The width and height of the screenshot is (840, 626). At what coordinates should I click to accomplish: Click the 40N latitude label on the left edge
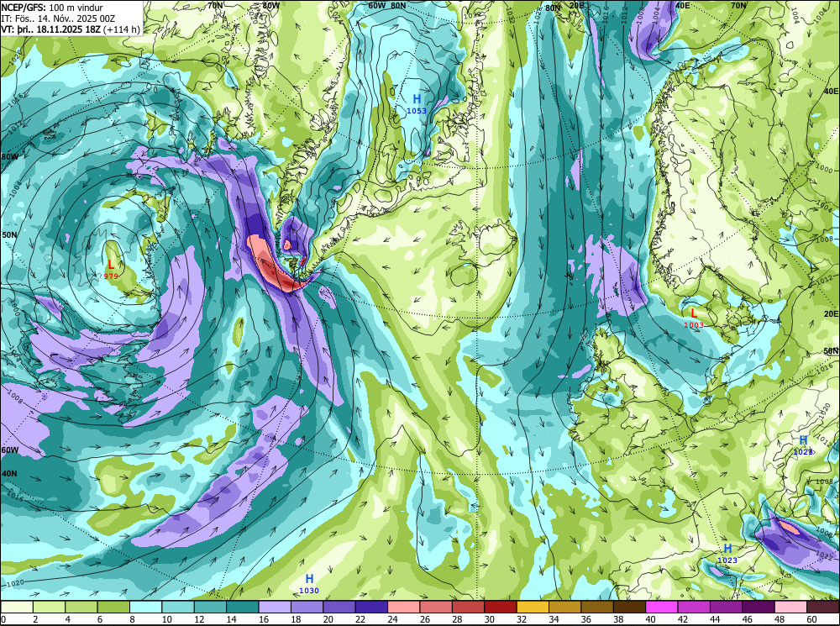[9, 473]
